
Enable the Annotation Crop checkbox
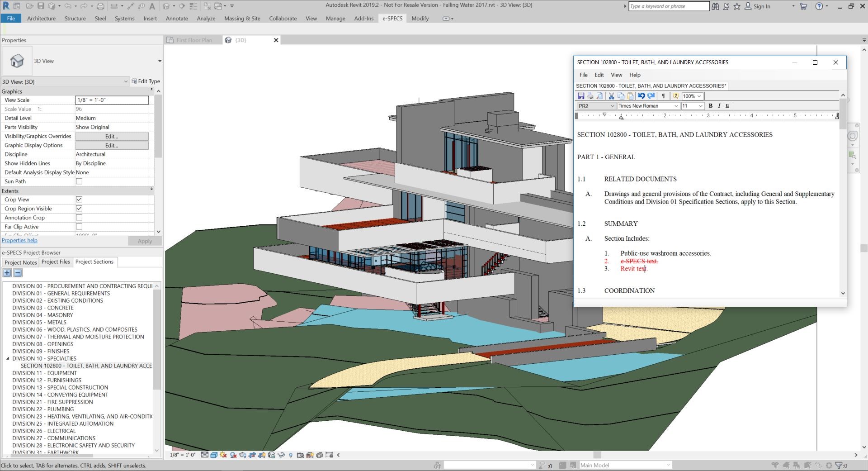pos(79,218)
